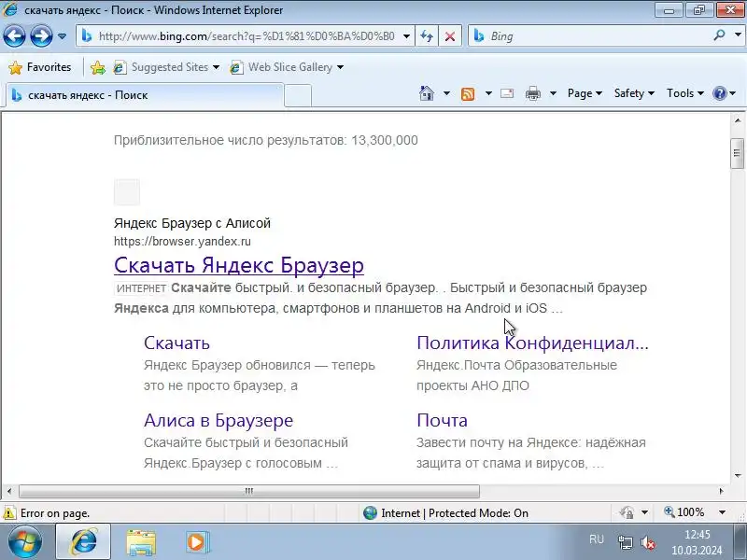This screenshot has height=560, width=747.
Task: Click the browser.yandex.ru URL text
Action: (x=182, y=242)
